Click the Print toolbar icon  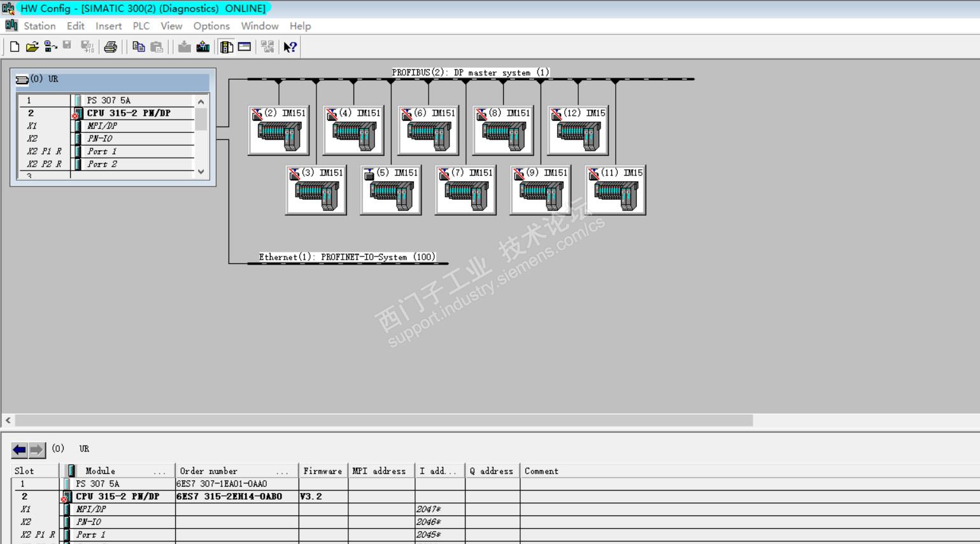111,46
